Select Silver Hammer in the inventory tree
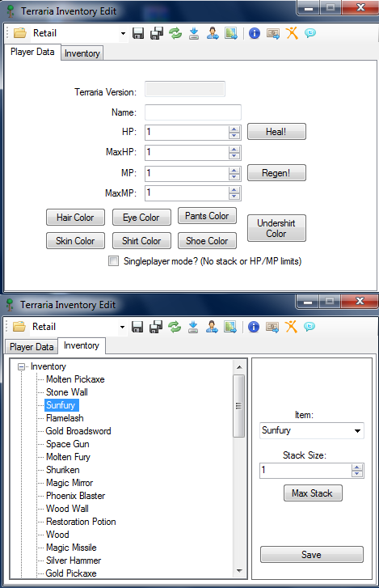Screen dimensions: 379x588 pos(74,561)
